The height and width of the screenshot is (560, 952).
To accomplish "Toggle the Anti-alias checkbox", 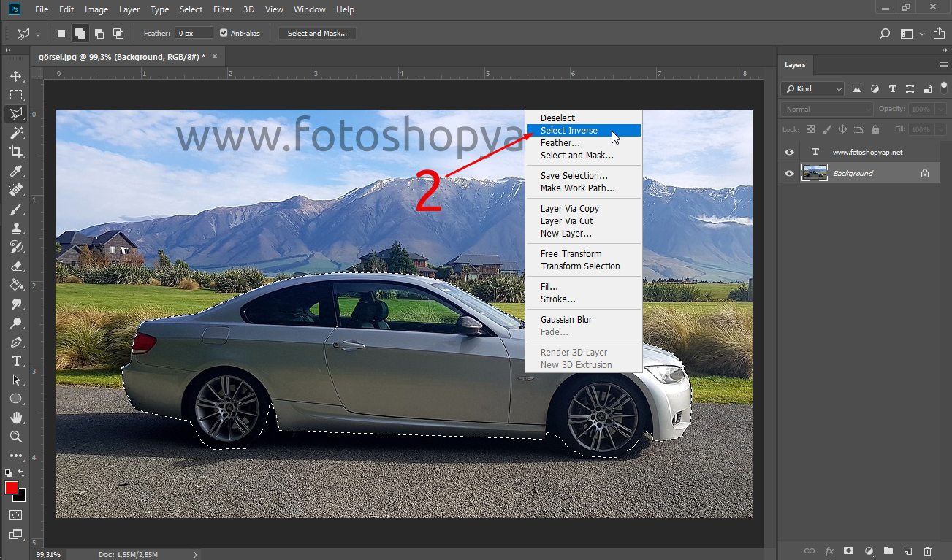I will [224, 33].
